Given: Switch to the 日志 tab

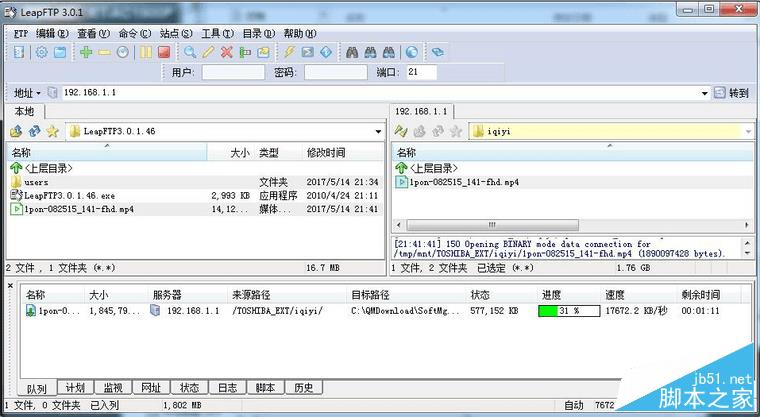Looking at the screenshot, I should 227,387.
